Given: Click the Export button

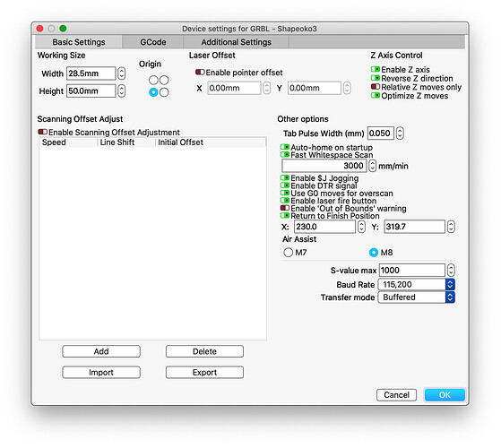Looking at the screenshot, I should point(204,373).
